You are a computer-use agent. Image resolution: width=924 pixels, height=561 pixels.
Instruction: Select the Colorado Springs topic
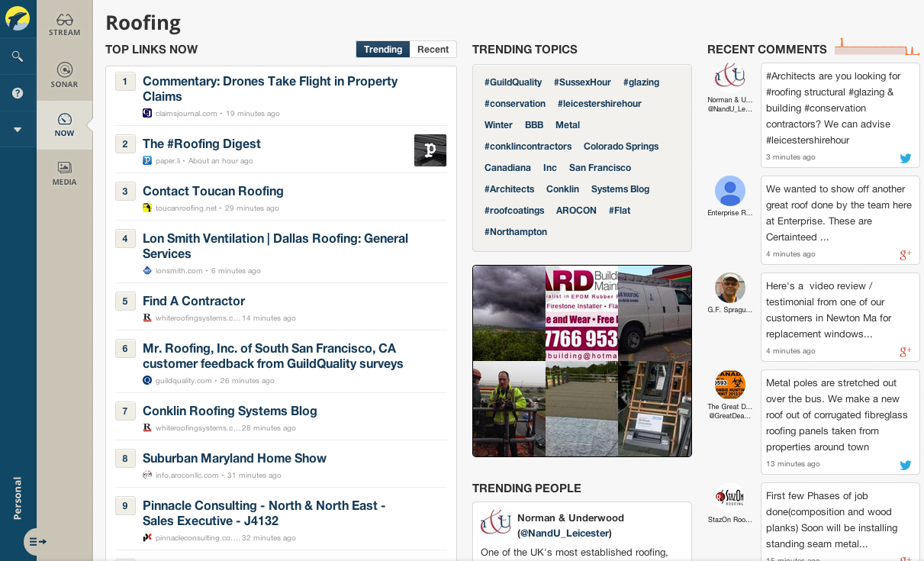tap(621, 147)
